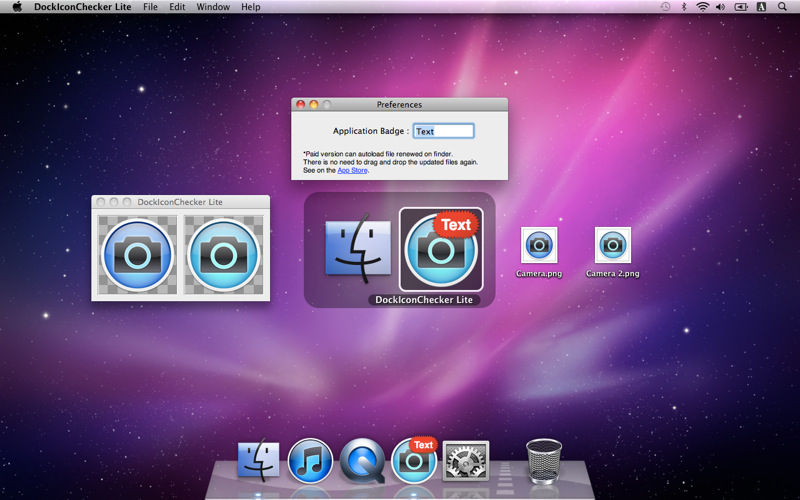Launch iTunes from the Dock

point(310,461)
